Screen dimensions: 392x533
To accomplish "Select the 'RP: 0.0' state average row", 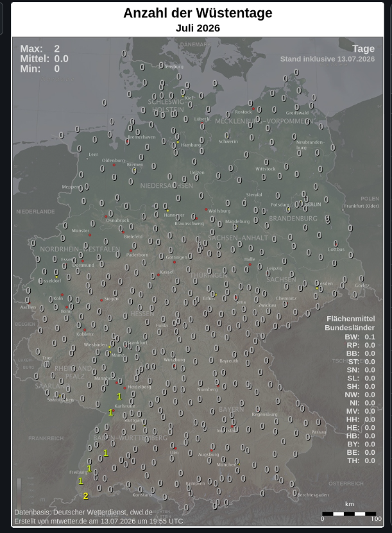I will [x=361, y=345].
